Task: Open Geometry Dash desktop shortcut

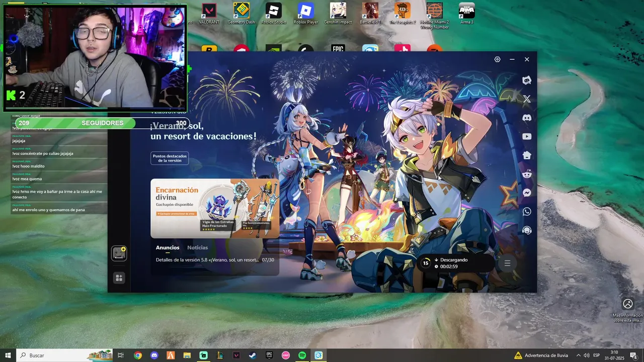Action: coord(242,14)
